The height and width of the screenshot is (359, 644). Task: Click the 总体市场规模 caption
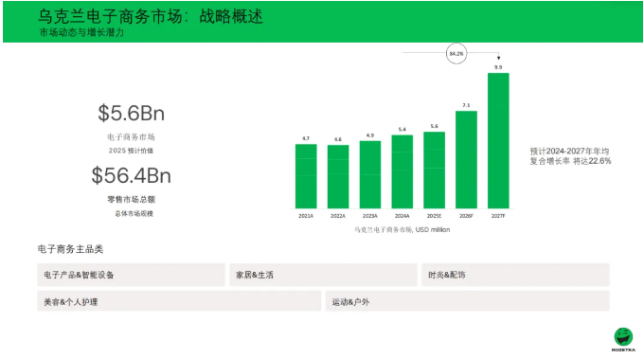tap(134, 213)
